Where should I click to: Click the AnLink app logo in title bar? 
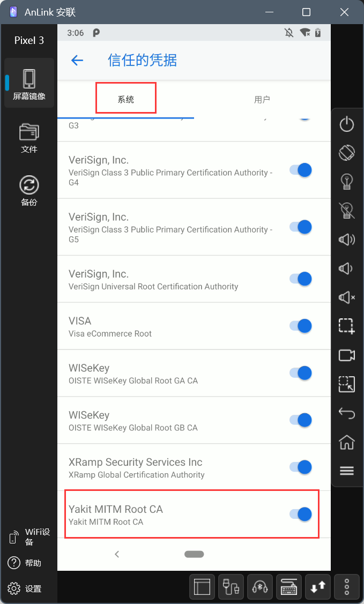(x=13, y=12)
